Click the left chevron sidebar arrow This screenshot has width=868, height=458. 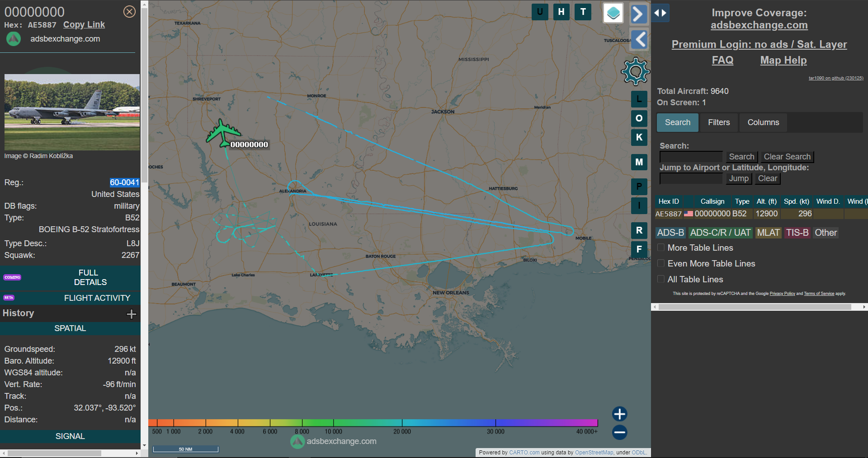(x=639, y=39)
